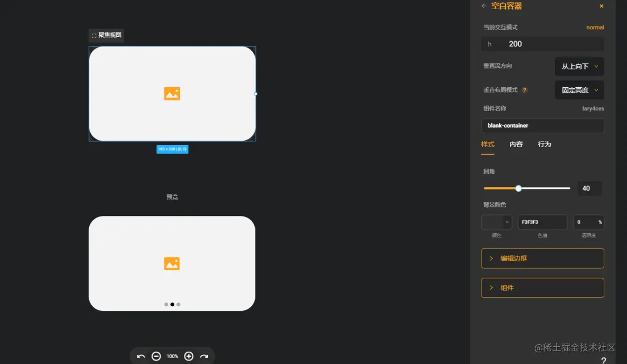The image size is (627, 364).
Task: Open the 固定高度 layout mode dropdown
Action: (x=580, y=90)
